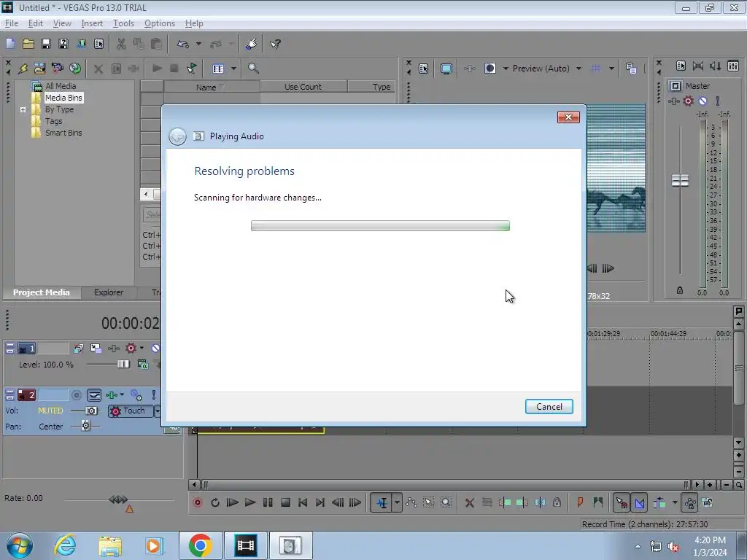Click the Play button in transport bar
The width and height of the screenshot is (747, 560).
coord(250,502)
